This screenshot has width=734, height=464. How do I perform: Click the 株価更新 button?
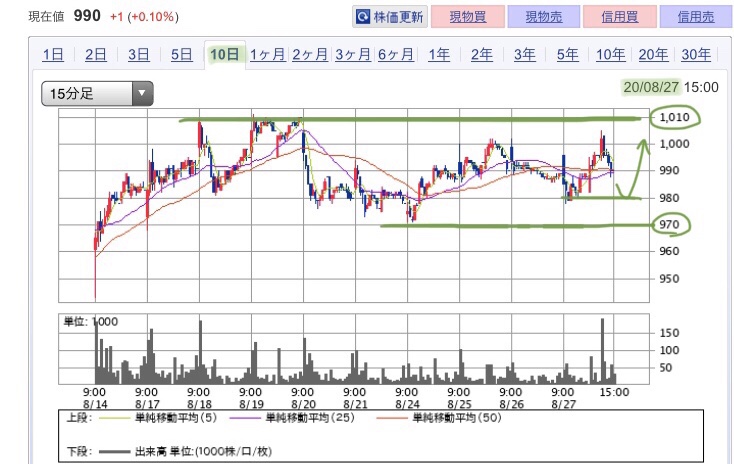point(390,17)
